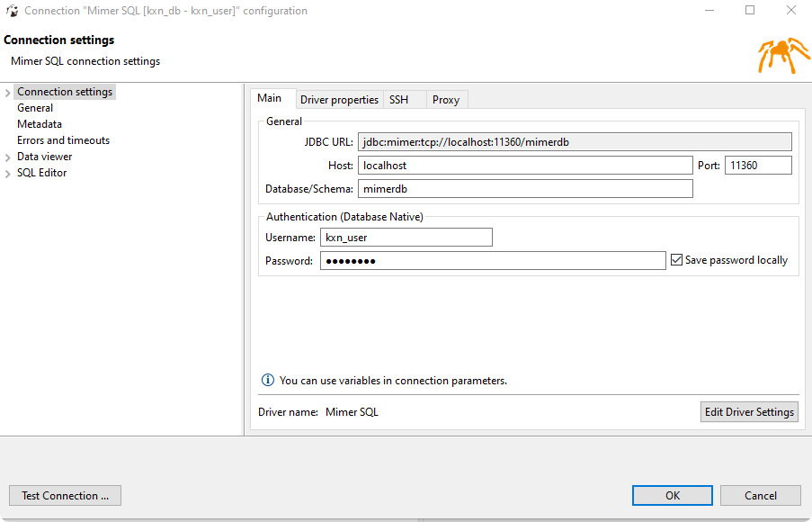This screenshot has height=522, width=812.
Task: Click the Test Connection button
Action: 66,496
